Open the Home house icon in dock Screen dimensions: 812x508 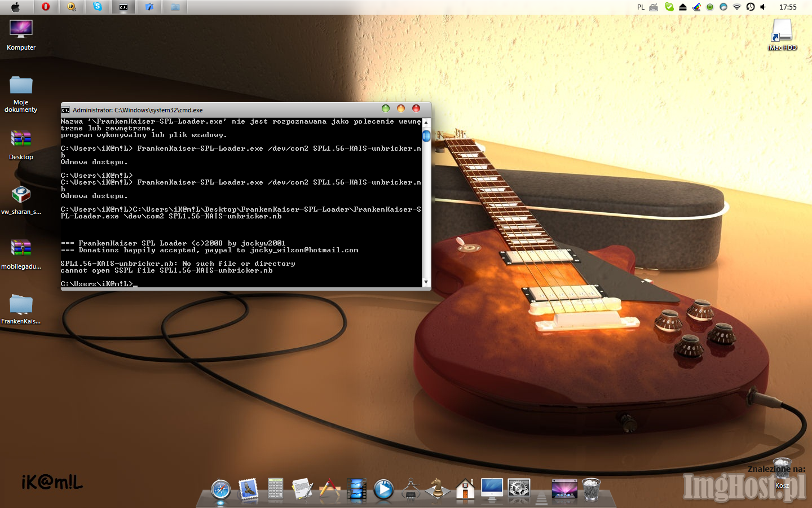point(465,489)
